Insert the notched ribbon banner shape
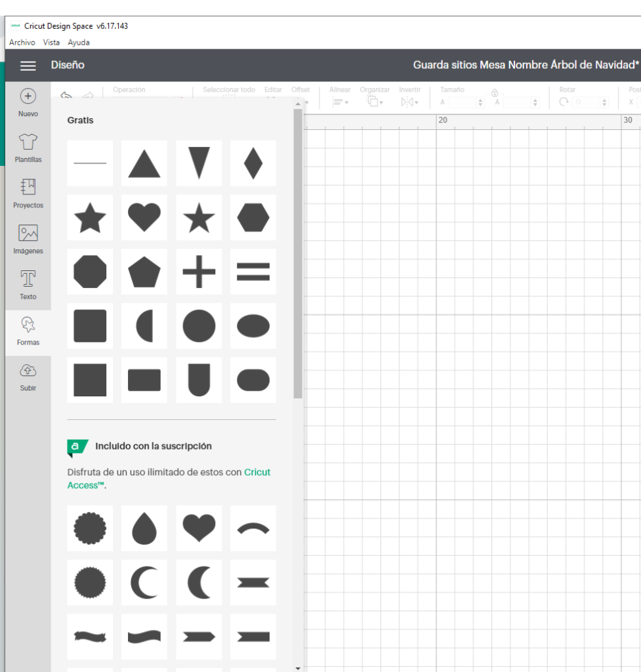The width and height of the screenshot is (641, 672). click(x=253, y=583)
